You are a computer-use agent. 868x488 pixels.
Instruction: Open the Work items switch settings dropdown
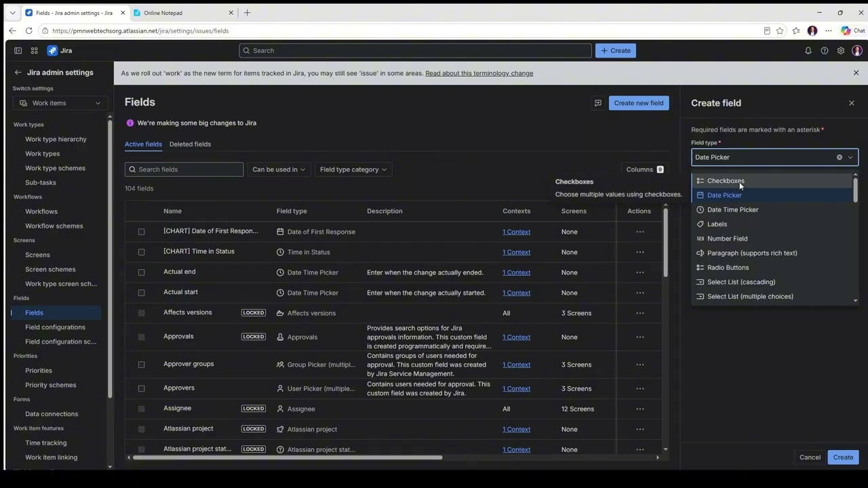point(60,103)
